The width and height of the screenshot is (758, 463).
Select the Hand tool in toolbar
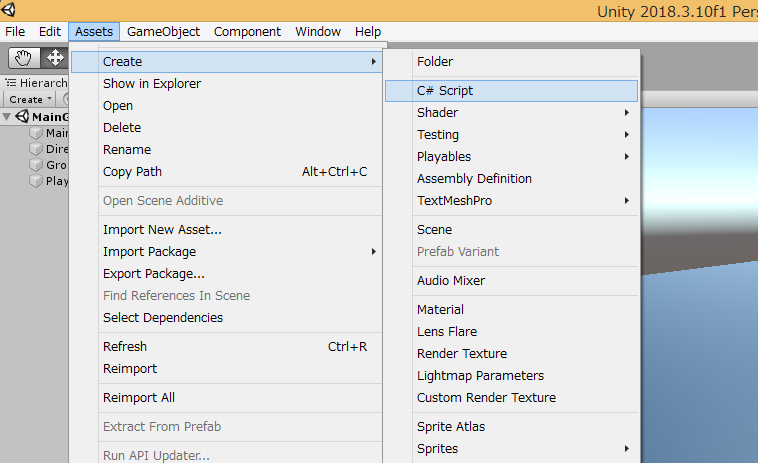click(24, 58)
